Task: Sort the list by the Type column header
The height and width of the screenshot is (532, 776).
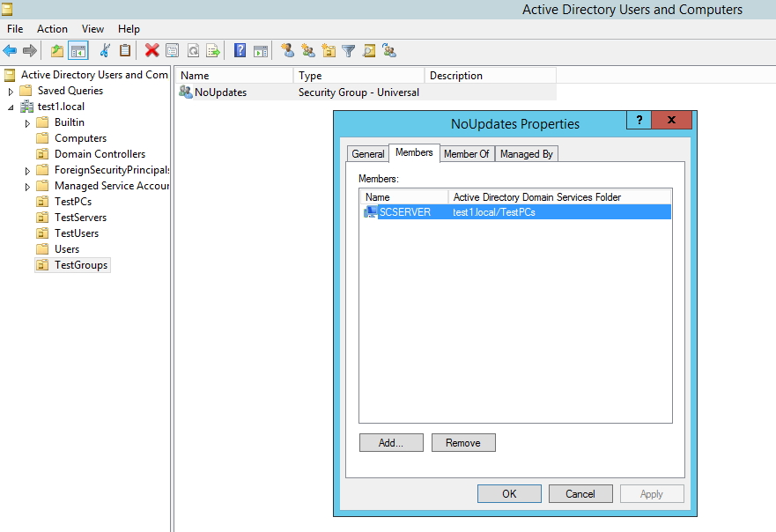Action: pyautogui.click(x=359, y=76)
